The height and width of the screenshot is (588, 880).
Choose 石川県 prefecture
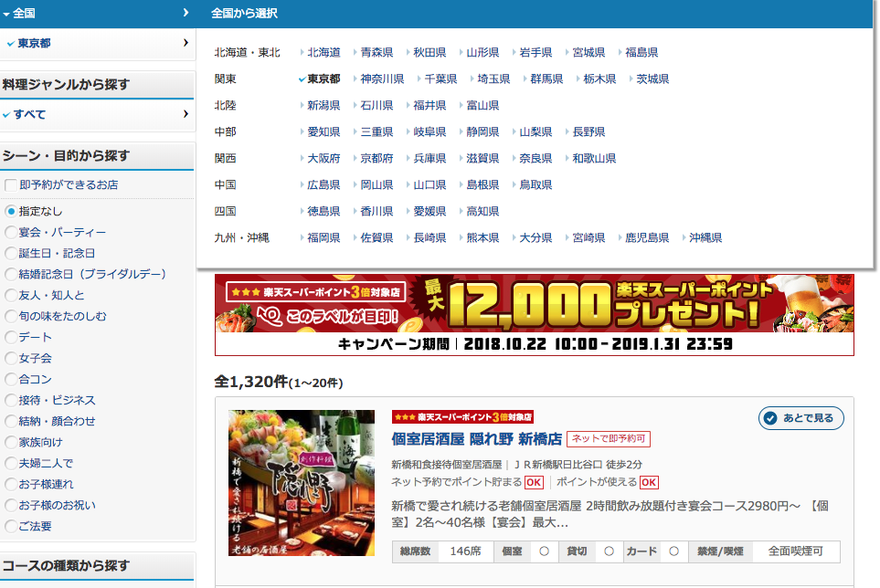pos(376,105)
